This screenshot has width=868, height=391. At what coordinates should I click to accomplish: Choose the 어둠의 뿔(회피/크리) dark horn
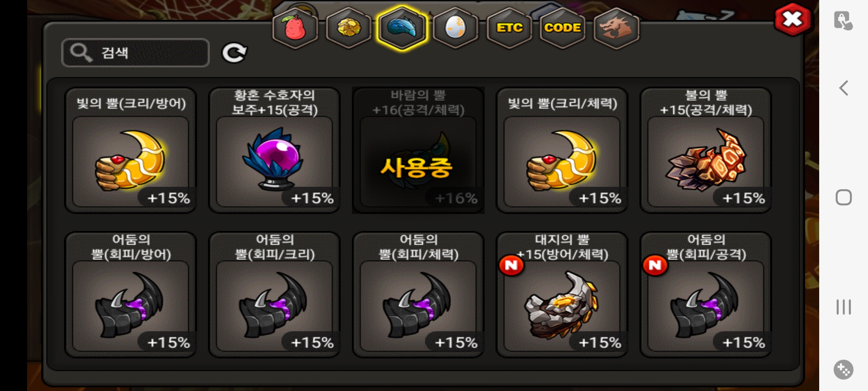(274, 295)
